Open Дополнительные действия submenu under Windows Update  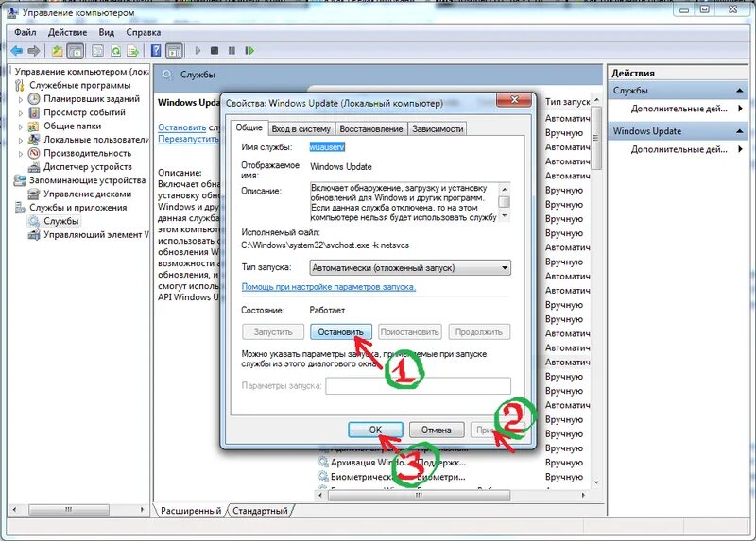(679, 149)
